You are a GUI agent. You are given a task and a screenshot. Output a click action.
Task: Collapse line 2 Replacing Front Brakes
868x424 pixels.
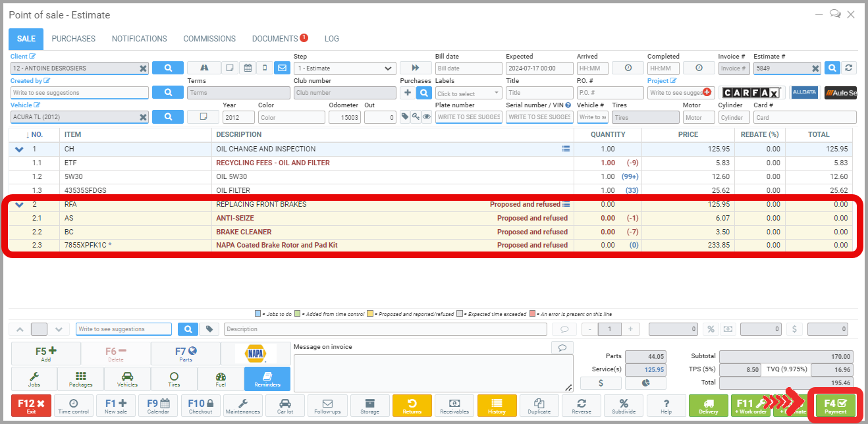(x=20, y=205)
